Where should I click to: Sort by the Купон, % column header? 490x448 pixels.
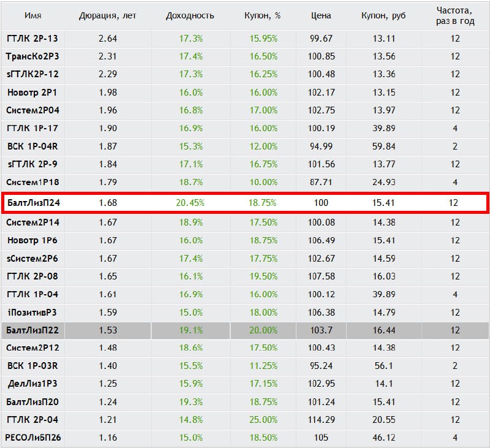click(x=263, y=16)
